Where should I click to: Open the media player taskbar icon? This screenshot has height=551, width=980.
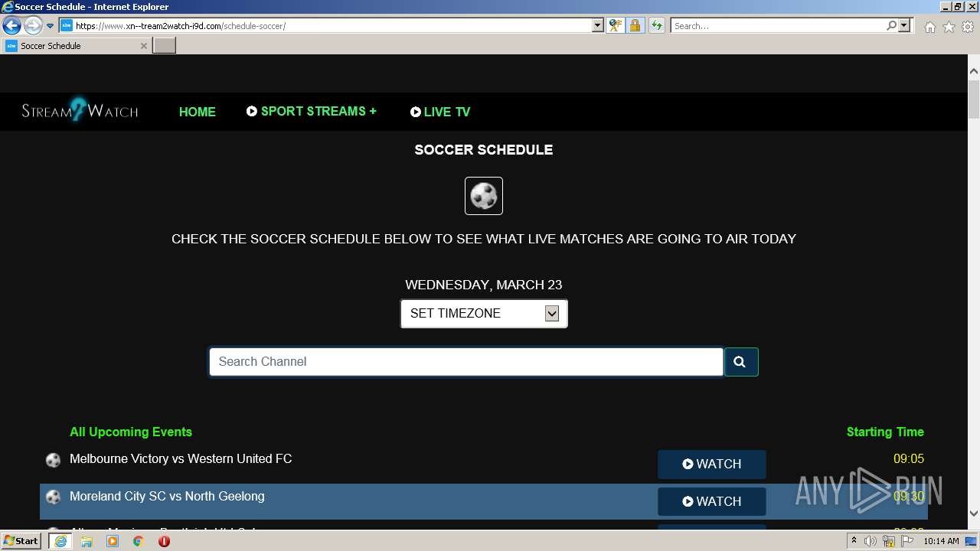tap(113, 541)
